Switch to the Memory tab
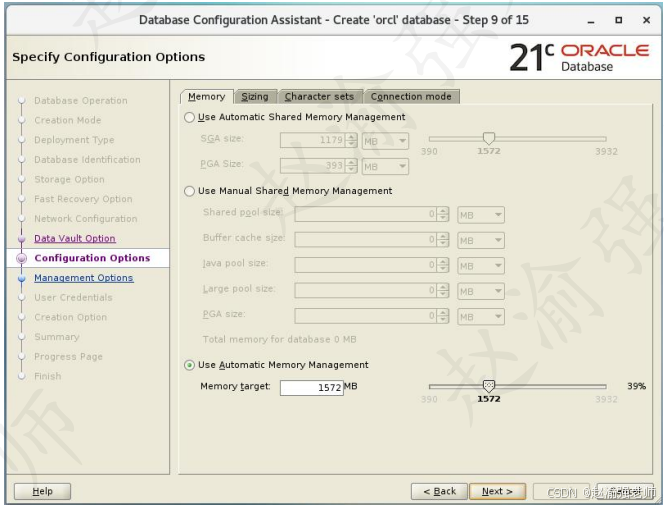The height and width of the screenshot is (507, 664). [x=207, y=97]
